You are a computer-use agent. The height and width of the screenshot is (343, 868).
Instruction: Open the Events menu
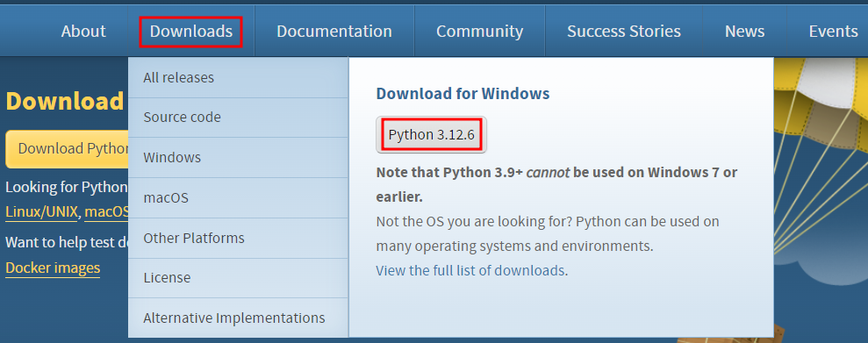point(833,31)
